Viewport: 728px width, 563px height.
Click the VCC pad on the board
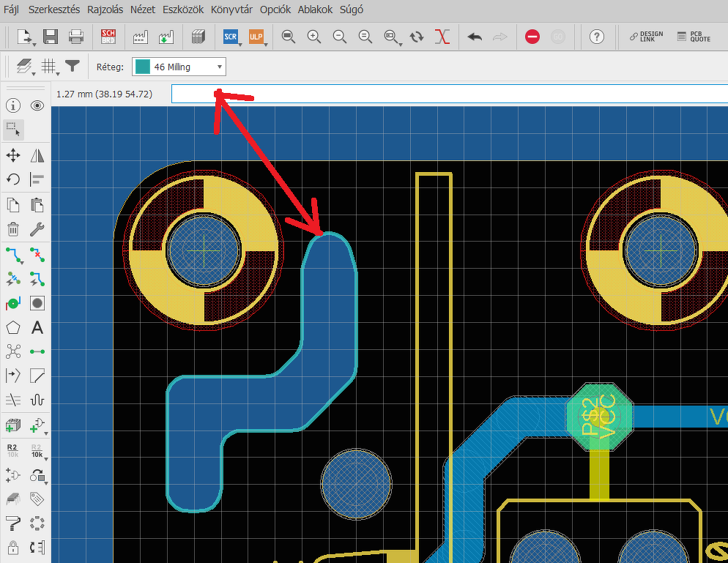[599, 417]
